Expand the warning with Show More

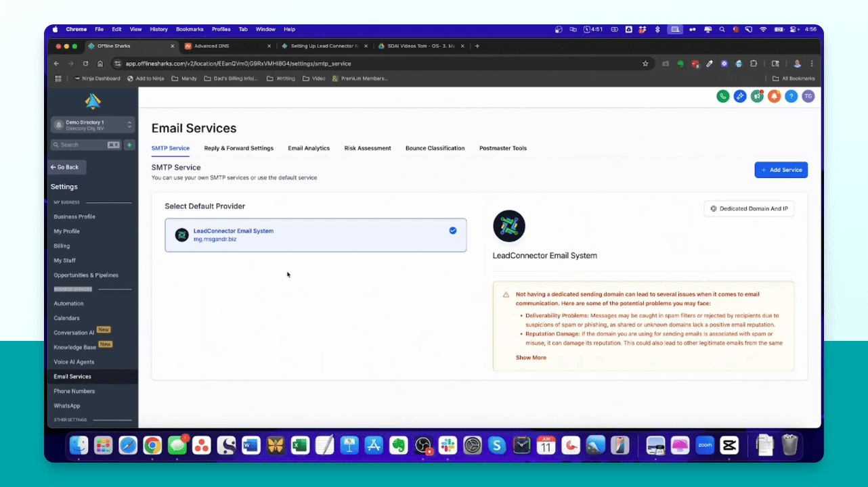pyautogui.click(x=531, y=357)
